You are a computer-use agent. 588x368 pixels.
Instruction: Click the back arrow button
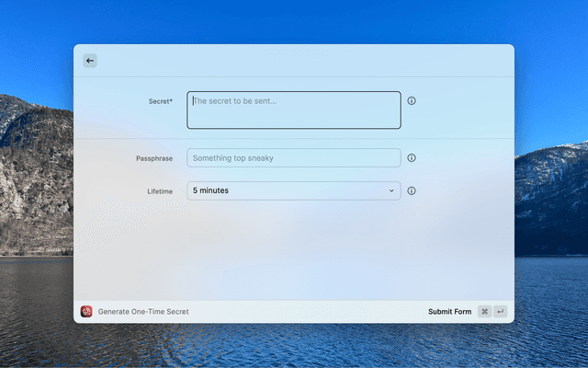(89, 61)
